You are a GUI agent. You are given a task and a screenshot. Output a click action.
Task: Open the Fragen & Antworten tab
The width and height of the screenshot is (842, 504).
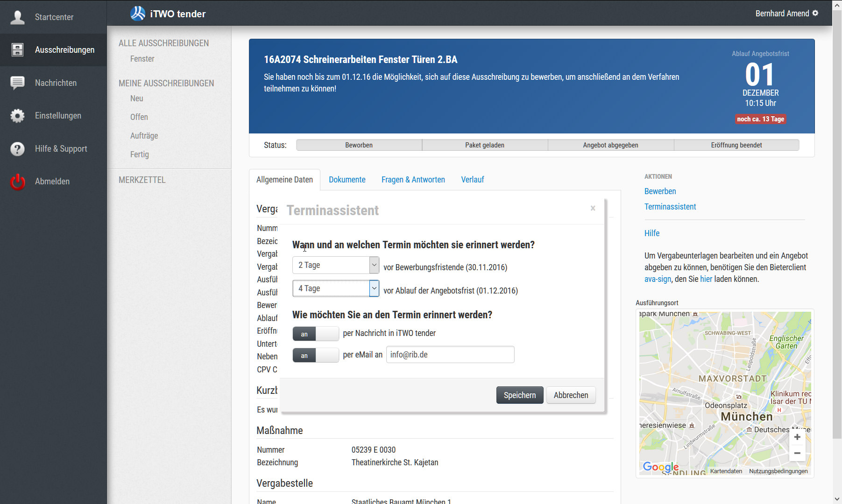tap(413, 180)
